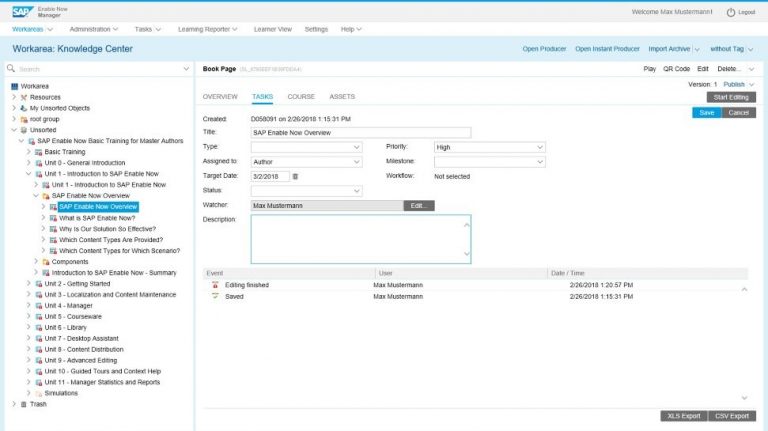
Task: Select Unit 5 - Courseware in the tree
Action: tap(73, 316)
